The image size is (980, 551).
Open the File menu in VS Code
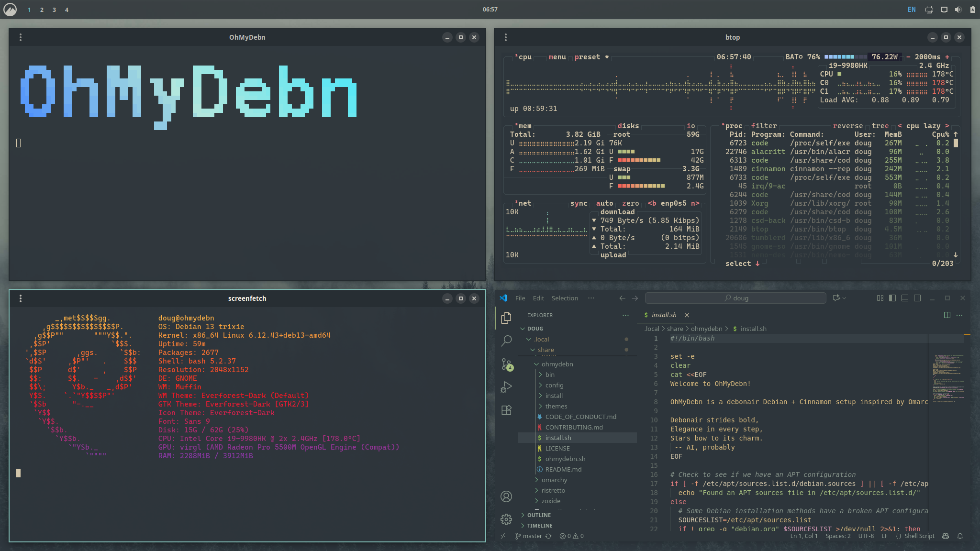(x=520, y=298)
